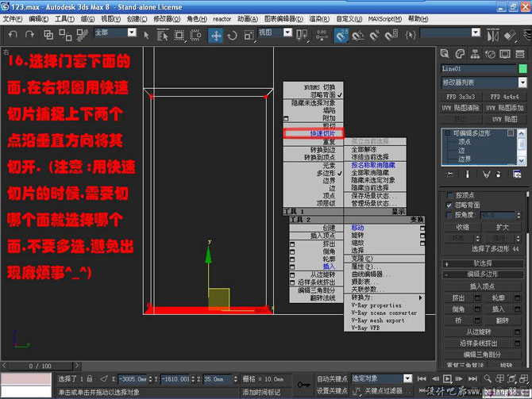This screenshot has height=399, width=532.
Task: Click the 扩大 selection button
Action: point(502,227)
